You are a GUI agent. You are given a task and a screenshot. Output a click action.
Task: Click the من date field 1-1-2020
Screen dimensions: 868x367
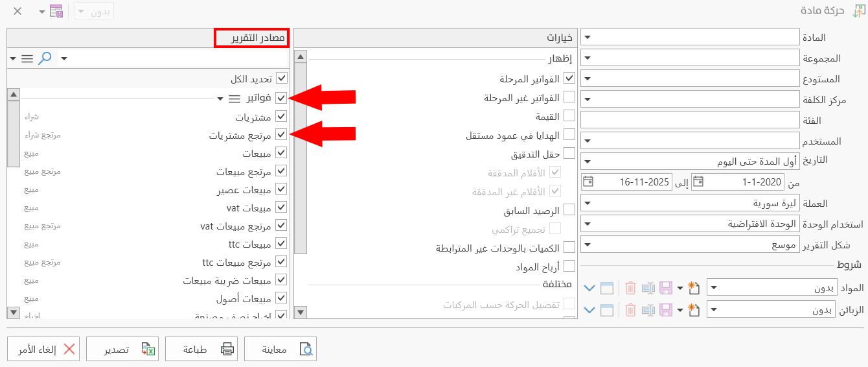pos(738,182)
